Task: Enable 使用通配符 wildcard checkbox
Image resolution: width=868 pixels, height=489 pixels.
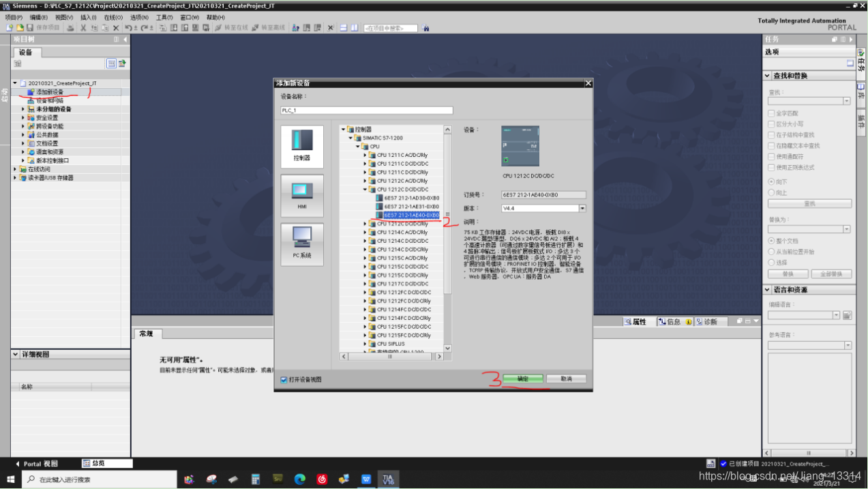Action: point(771,156)
